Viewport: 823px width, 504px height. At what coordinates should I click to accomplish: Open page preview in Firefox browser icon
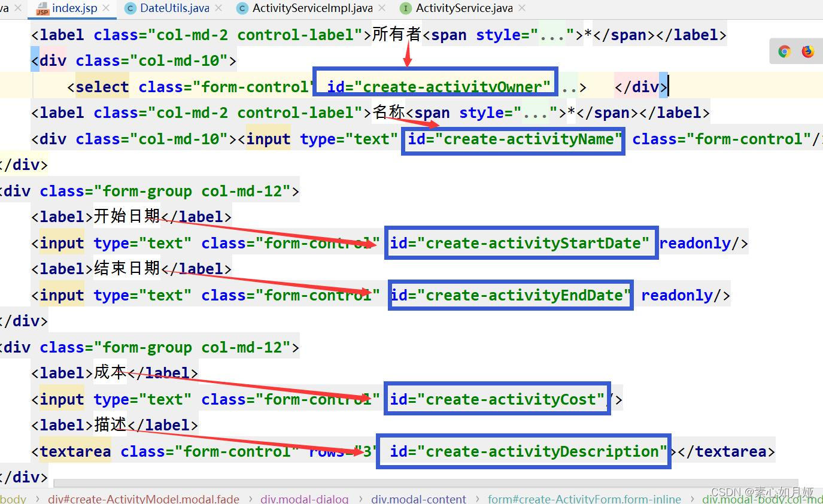(x=808, y=51)
